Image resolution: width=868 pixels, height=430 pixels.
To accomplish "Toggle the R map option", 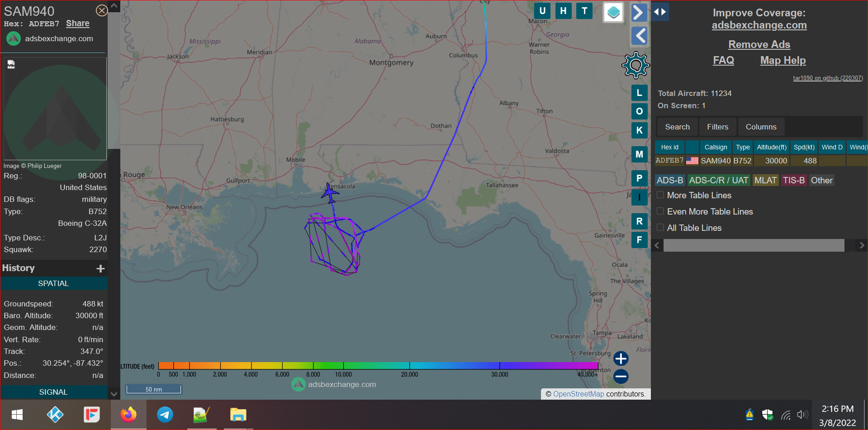I will [639, 221].
